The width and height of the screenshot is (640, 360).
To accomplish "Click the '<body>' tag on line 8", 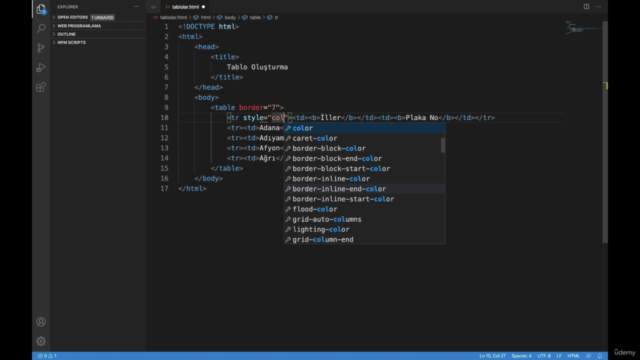I will [207, 98].
